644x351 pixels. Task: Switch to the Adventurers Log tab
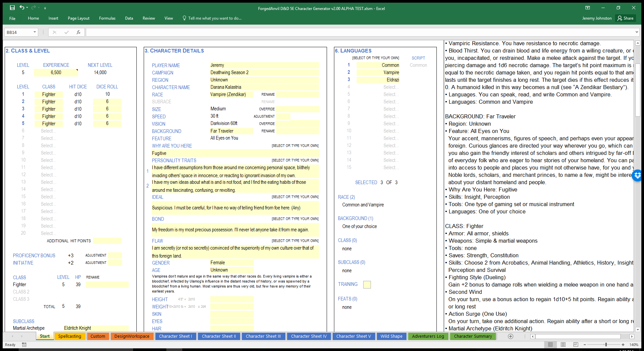pyautogui.click(x=428, y=336)
